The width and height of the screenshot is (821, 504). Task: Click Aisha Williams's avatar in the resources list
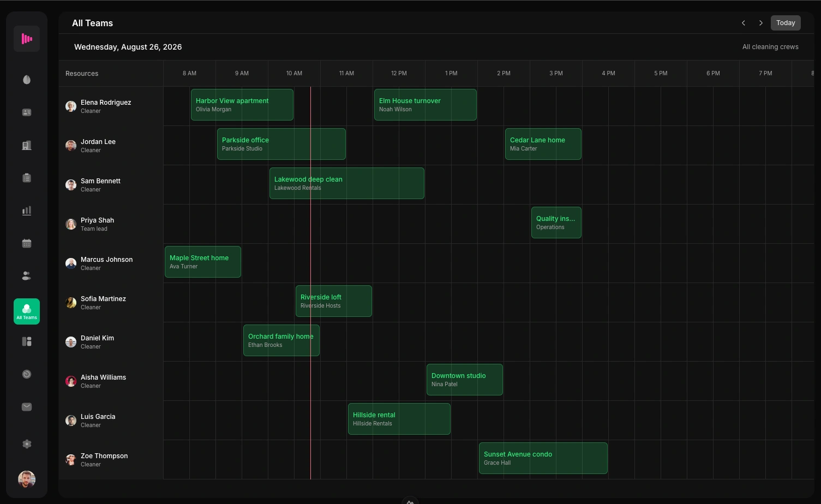tap(71, 381)
